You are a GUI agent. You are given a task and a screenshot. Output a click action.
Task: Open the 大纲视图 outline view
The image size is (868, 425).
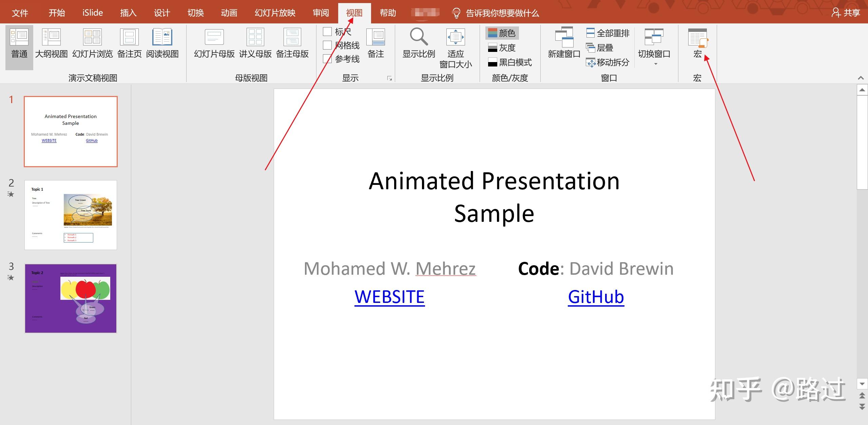point(51,44)
